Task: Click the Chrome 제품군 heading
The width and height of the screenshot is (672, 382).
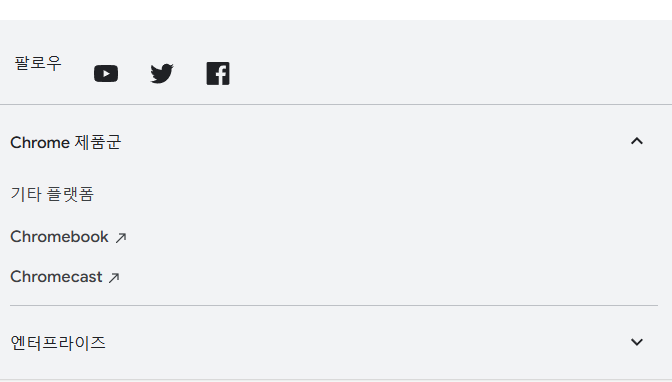Action: pyautogui.click(x=66, y=142)
